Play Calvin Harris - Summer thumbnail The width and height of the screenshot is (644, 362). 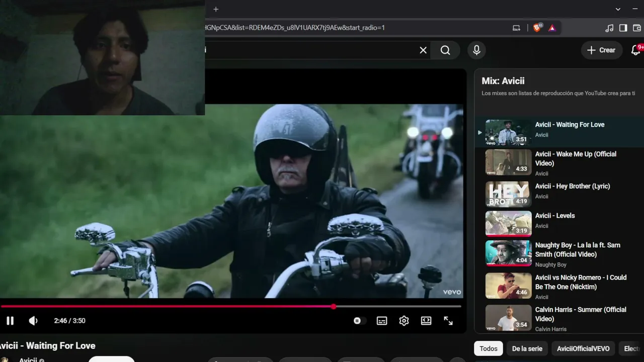(x=508, y=318)
